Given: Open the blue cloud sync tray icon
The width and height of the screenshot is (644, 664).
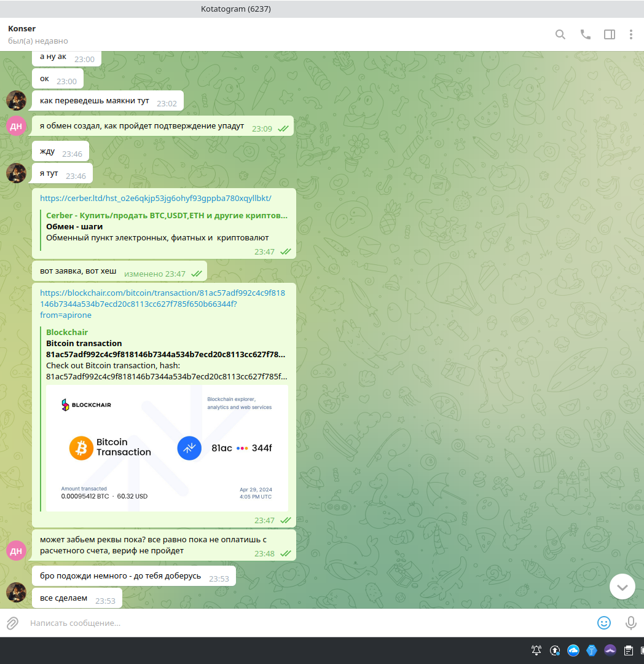Looking at the screenshot, I should coord(573,650).
